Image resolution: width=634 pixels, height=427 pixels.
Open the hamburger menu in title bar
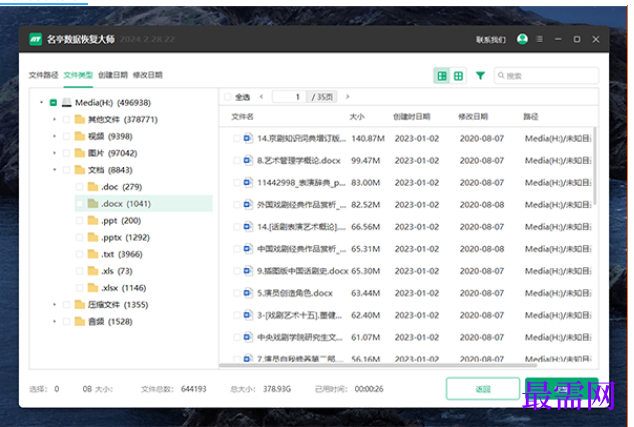point(539,39)
